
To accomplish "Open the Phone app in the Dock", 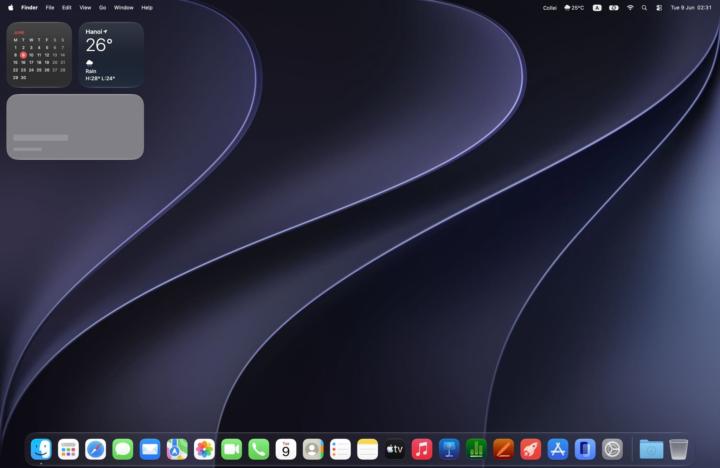I will pyautogui.click(x=259, y=449).
